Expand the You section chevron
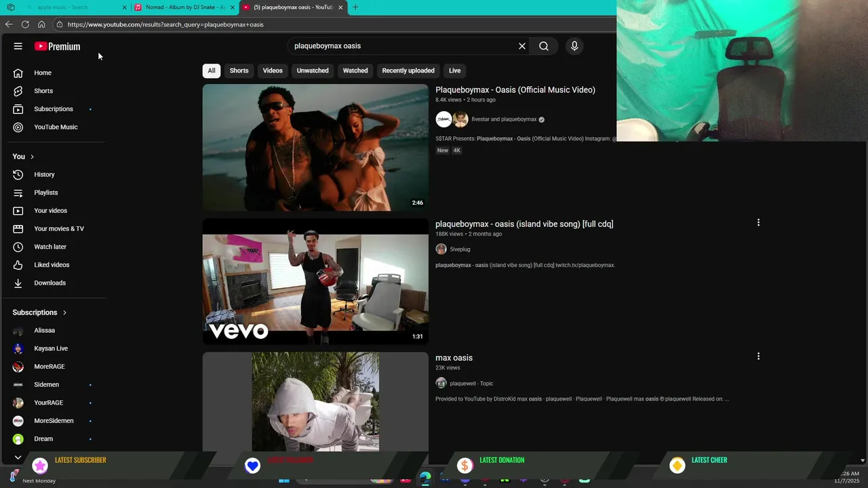The image size is (868, 488). [x=32, y=157]
